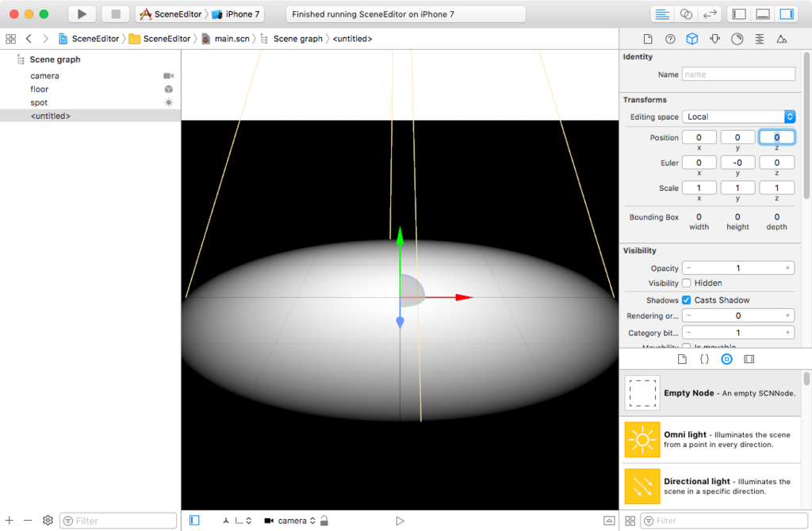
Task: Toggle the Hidden checkbox
Action: tap(686, 283)
